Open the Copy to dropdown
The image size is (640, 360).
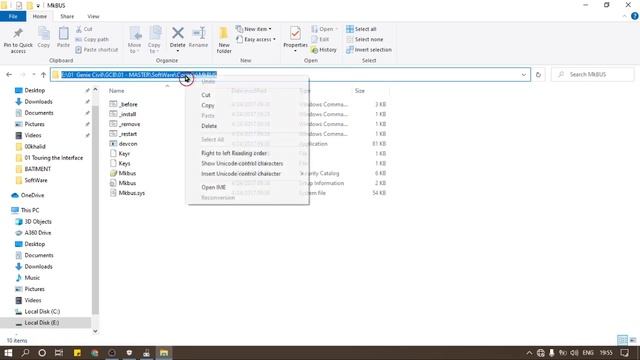(154, 40)
